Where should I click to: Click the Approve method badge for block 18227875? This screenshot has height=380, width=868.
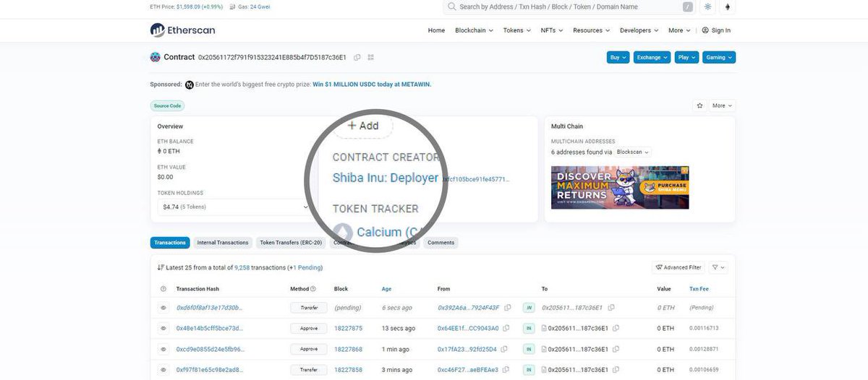pyautogui.click(x=309, y=328)
